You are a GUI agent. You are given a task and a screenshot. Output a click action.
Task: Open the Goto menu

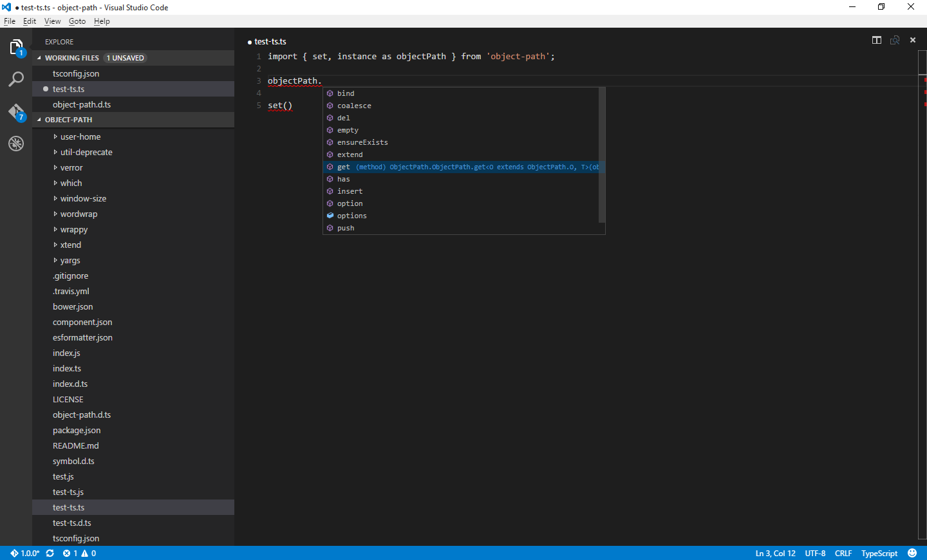[77, 21]
